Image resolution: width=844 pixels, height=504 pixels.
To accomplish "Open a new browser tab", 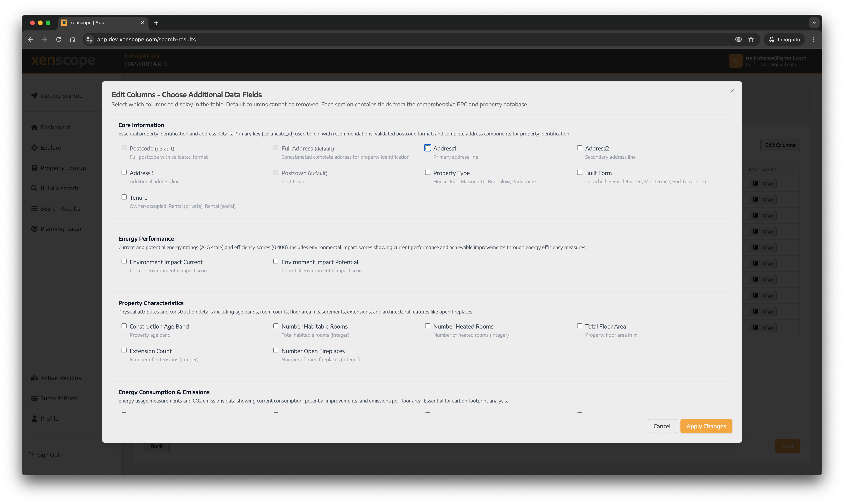I will point(156,23).
